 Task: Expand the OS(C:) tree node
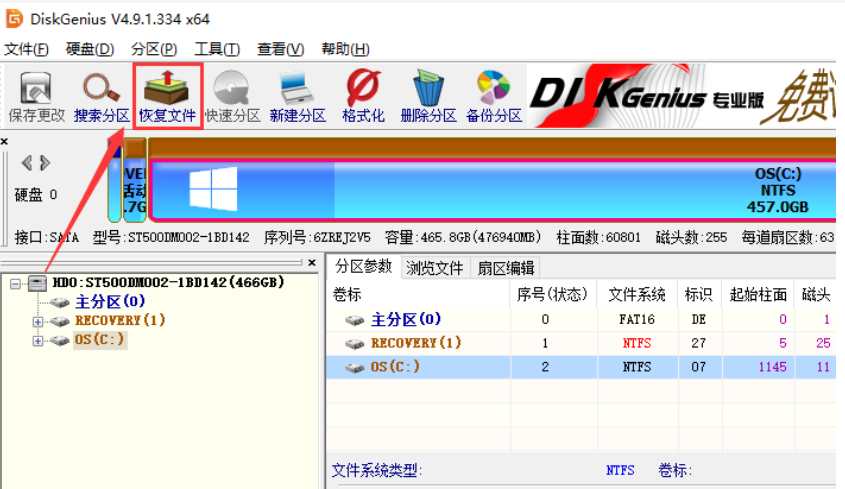coord(38,340)
